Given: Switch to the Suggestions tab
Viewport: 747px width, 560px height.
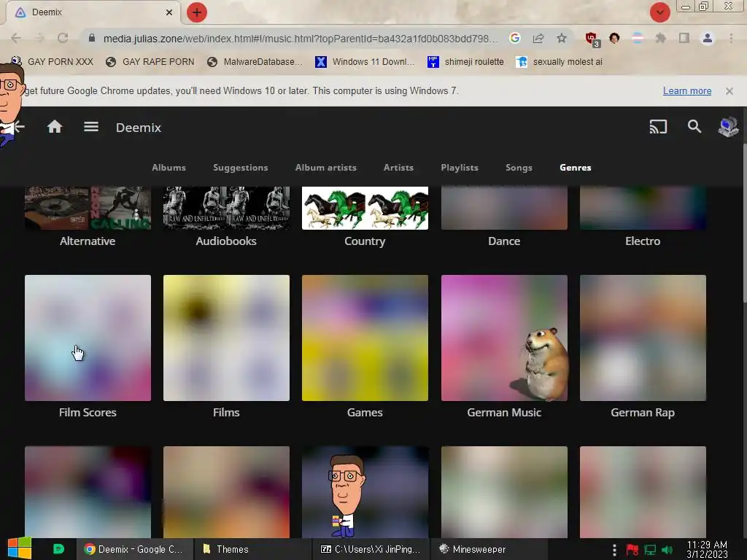Looking at the screenshot, I should tap(241, 168).
